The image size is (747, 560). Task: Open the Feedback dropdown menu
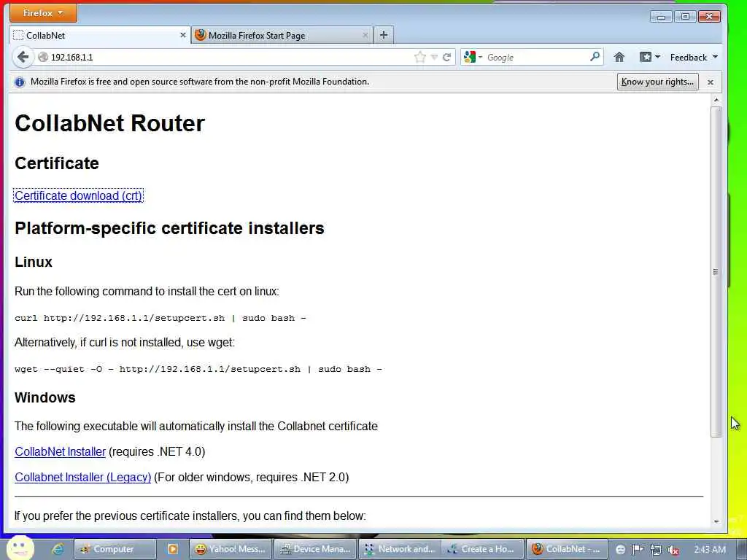click(694, 57)
